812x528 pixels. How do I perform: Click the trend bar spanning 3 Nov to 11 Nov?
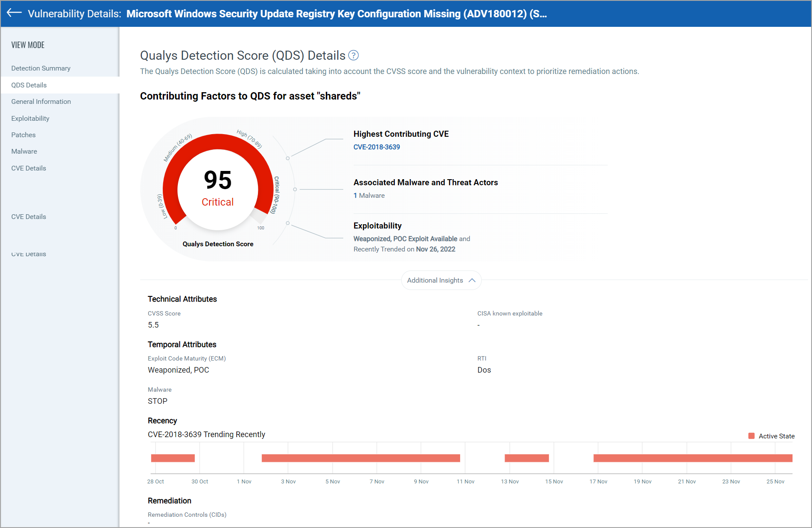pyautogui.click(x=361, y=458)
